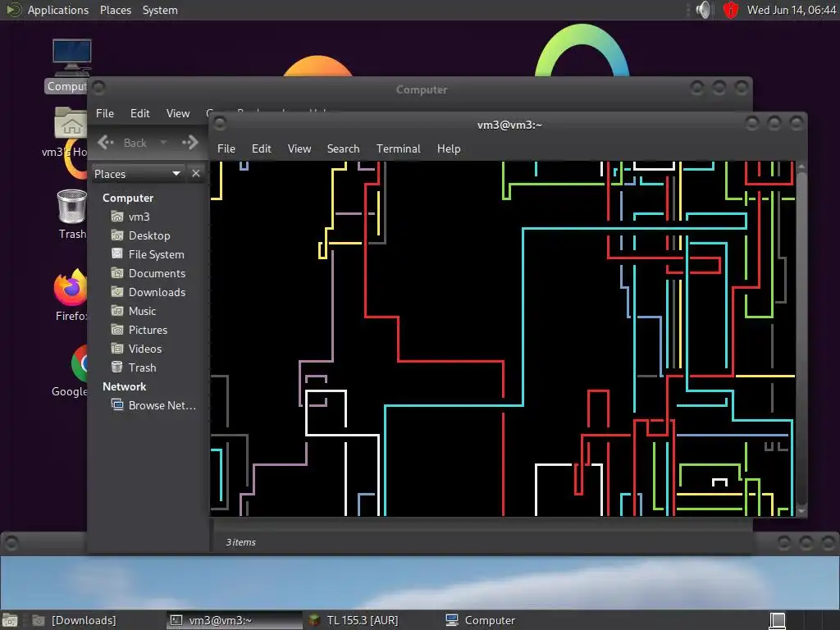840x630 pixels.
Task: Click the red shield tray icon
Action: coord(731,10)
